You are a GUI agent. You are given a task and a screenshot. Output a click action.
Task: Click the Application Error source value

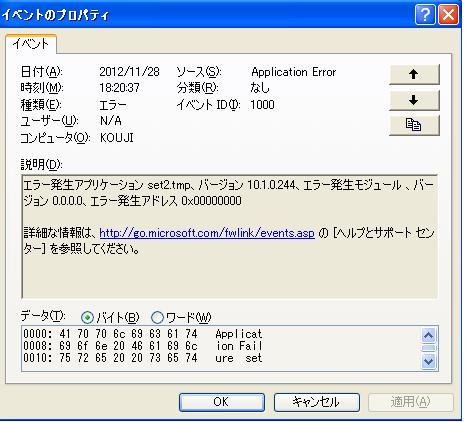click(294, 72)
